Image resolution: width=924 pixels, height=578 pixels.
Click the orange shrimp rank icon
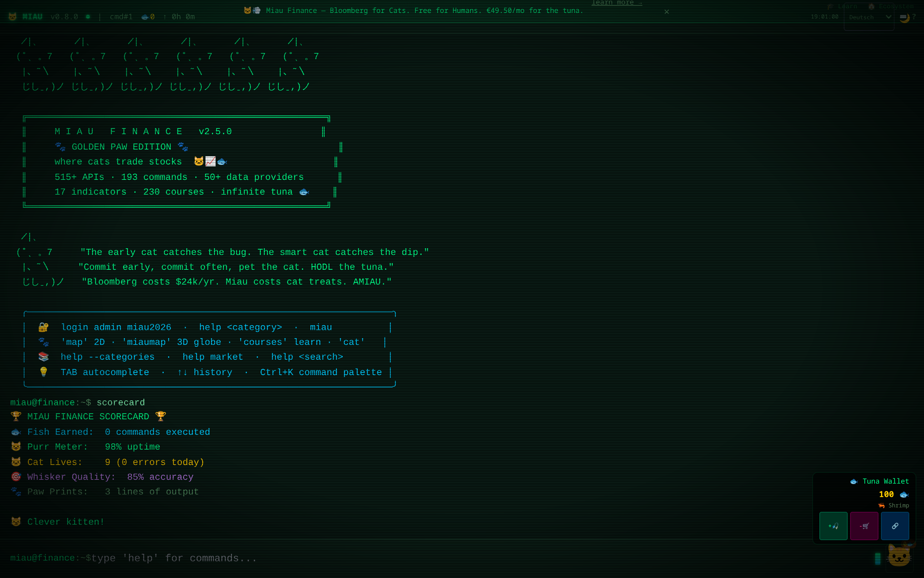[x=882, y=506]
